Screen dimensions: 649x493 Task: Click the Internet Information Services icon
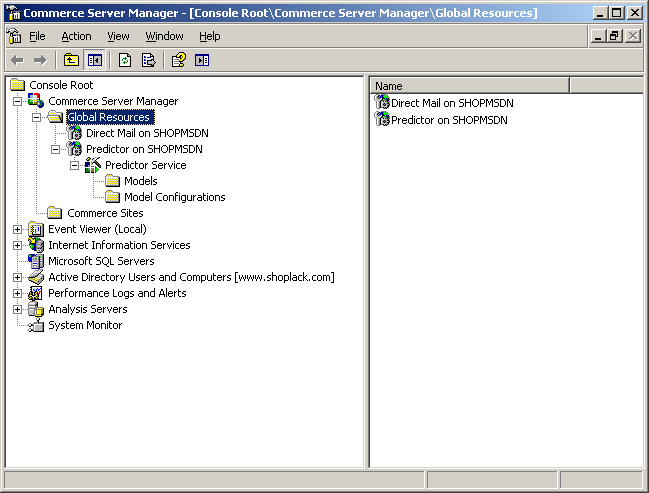click(36, 245)
